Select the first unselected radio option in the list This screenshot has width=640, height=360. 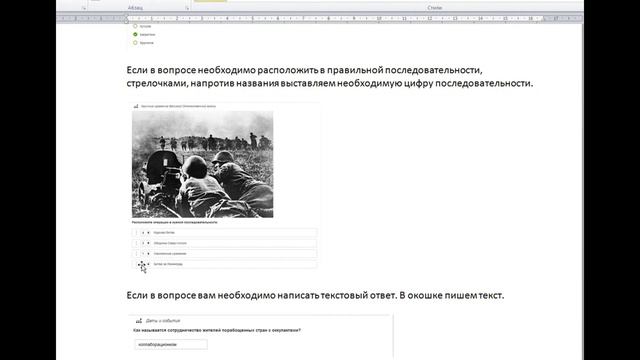click(135, 26)
